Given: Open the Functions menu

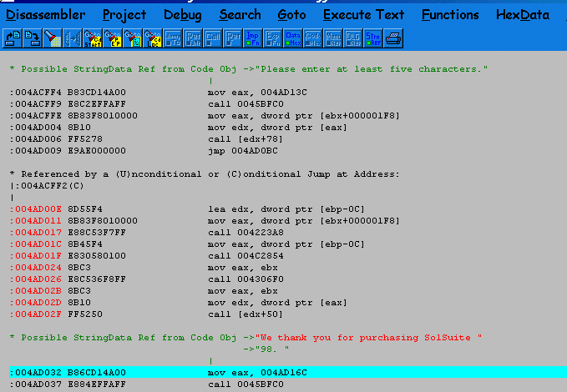Looking at the screenshot, I should [x=462, y=15].
